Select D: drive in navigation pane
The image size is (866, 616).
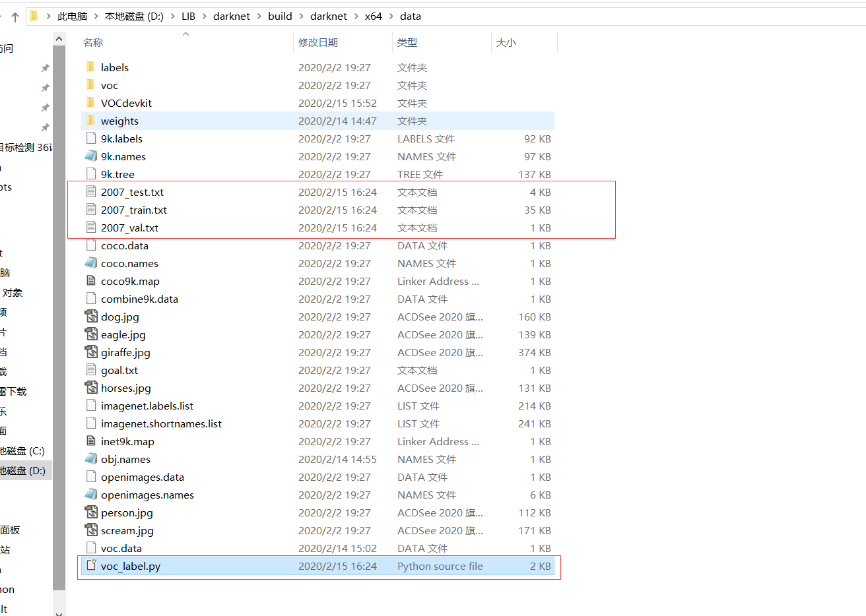click(x=22, y=470)
